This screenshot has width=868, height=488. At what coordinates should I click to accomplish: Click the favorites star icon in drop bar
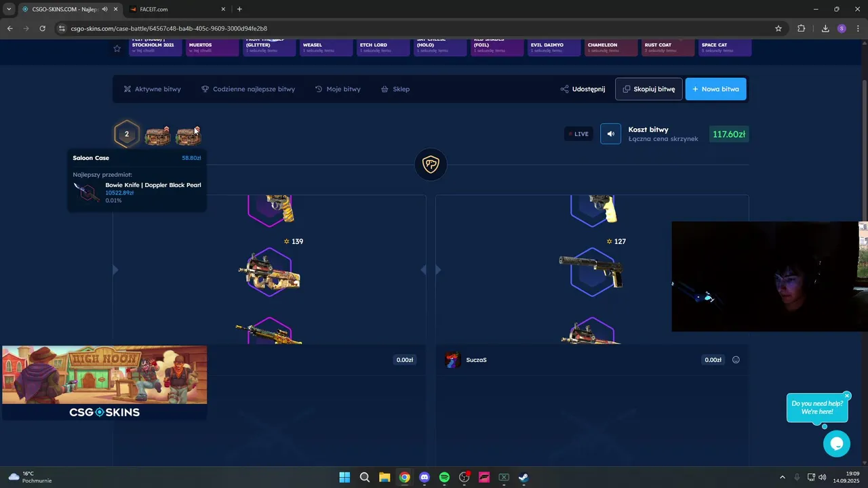[x=117, y=48]
